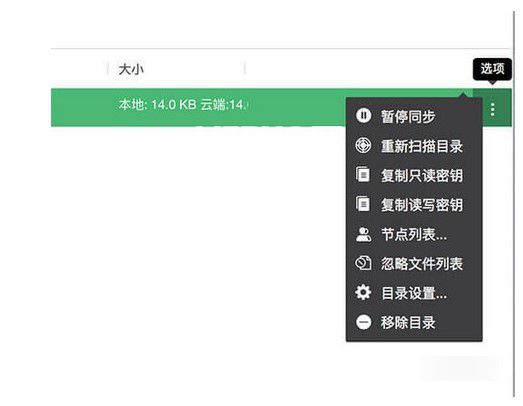Click the gear icon for 目录设置

tap(363, 293)
